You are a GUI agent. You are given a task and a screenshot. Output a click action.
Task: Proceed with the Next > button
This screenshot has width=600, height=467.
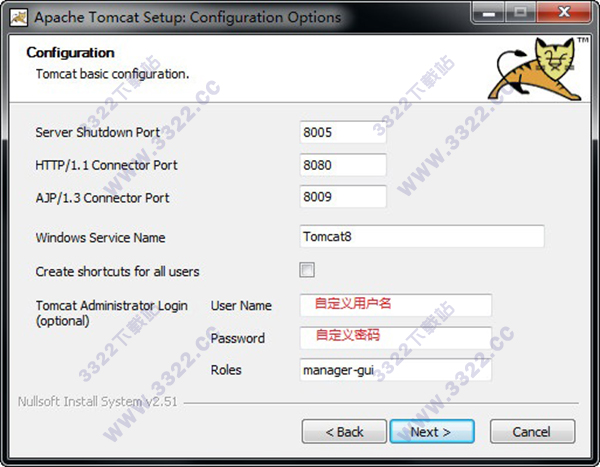432,431
